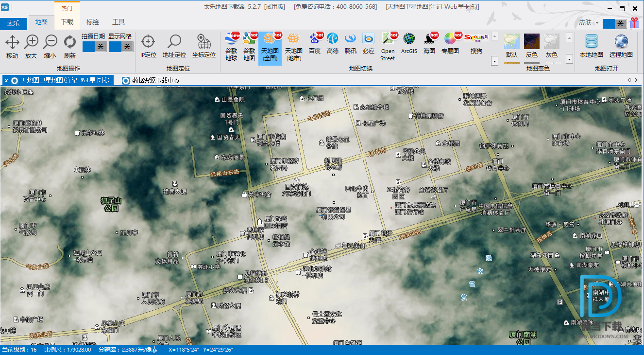The image size is (644, 355).
Task: Click 分辨率 2.3887米/像素 status text
Action: tap(128, 350)
